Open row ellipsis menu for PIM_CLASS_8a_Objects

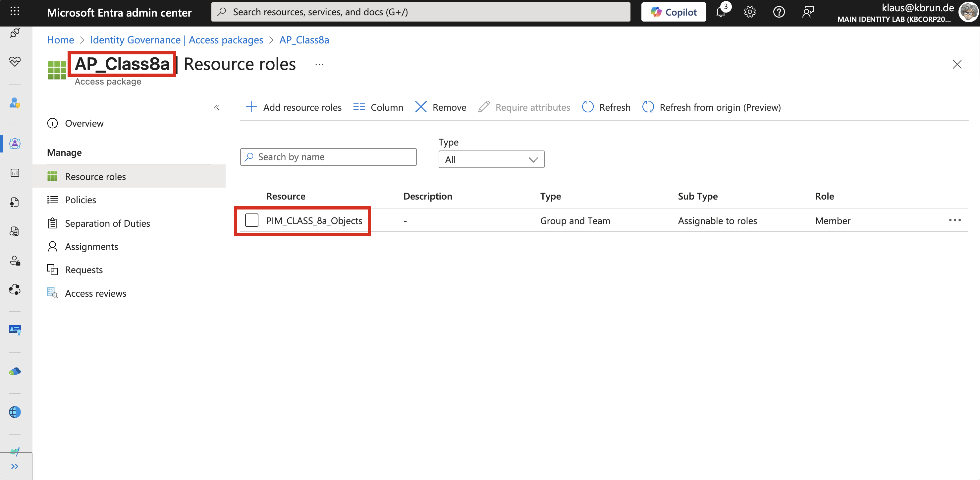954,220
